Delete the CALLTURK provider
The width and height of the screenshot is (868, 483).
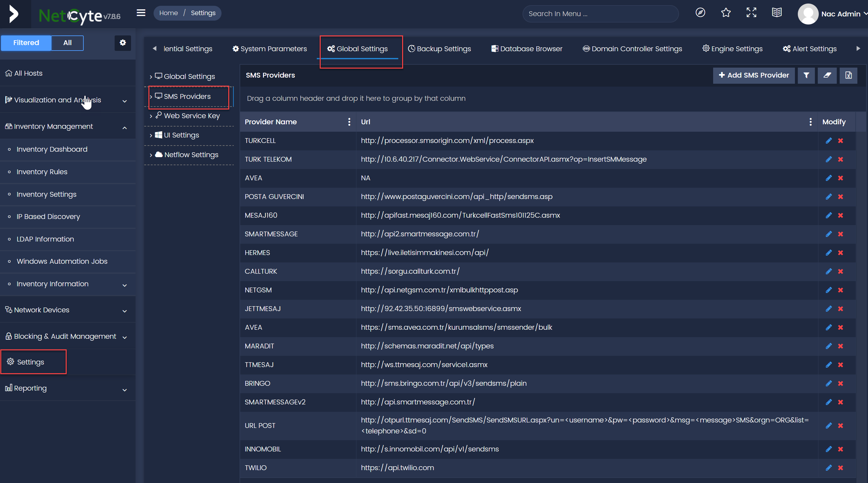840,272
